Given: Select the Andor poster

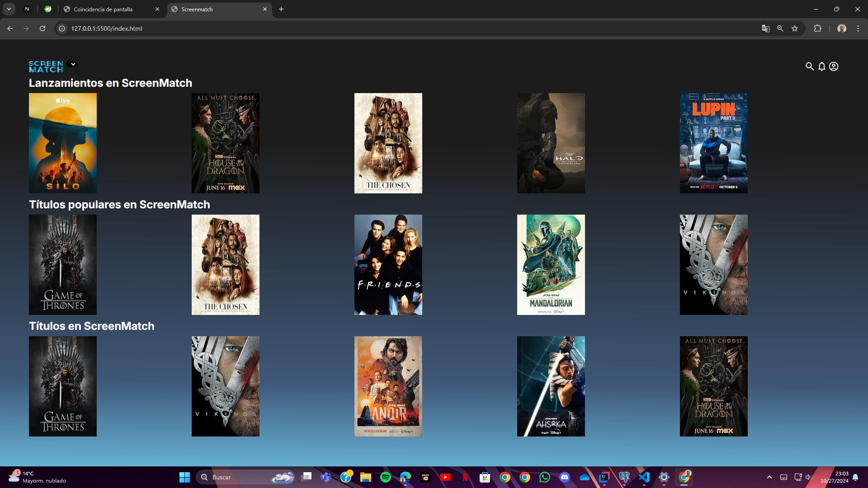Looking at the screenshot, I should pyautogui.click(x=388, y=386).
